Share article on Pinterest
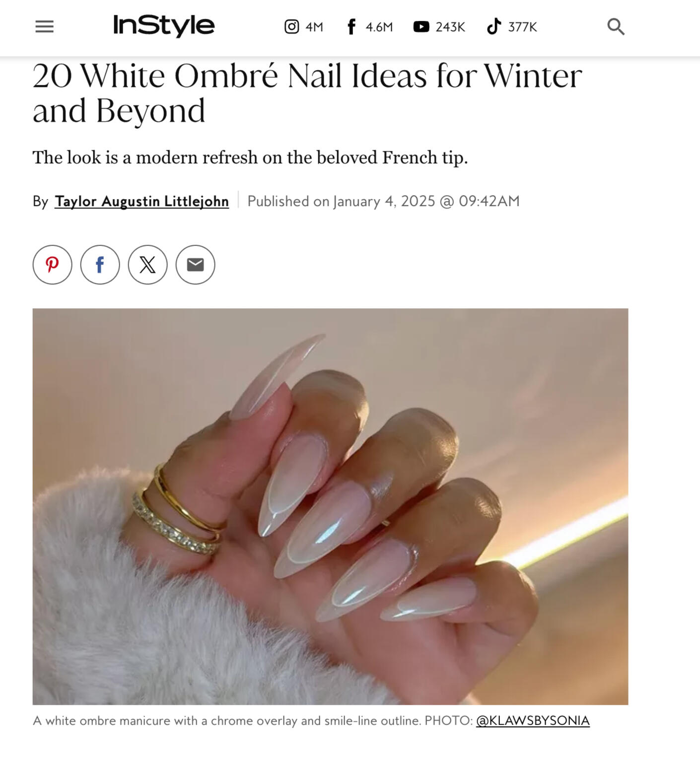700x759 pixels. click(x=52, y=265)
